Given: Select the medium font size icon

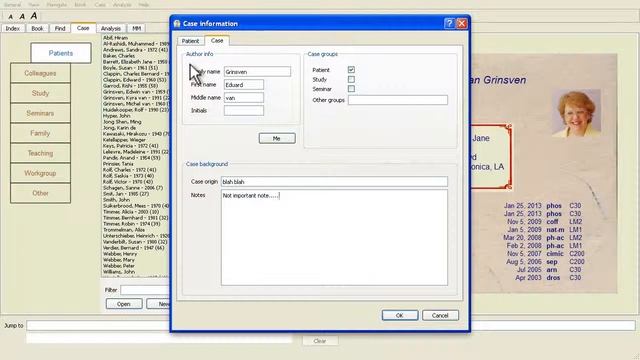Looking at the screenshot, I should pyautogui.click(x=22, y=16).
